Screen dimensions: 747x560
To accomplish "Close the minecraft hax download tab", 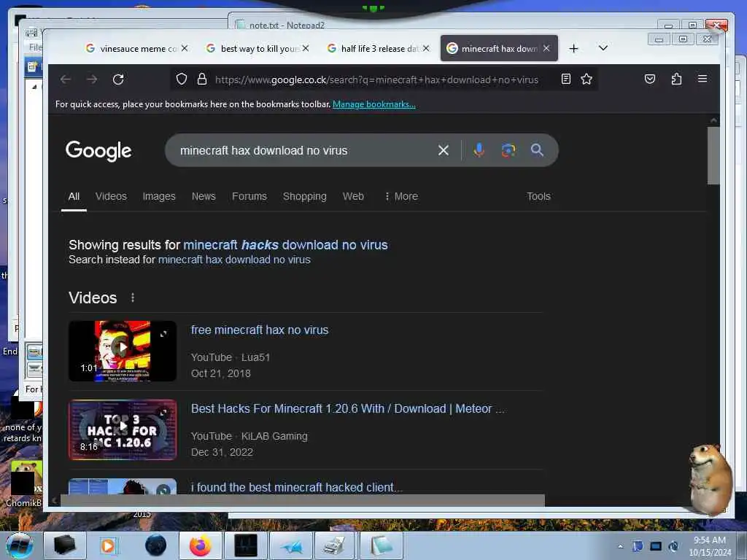I will tap(546, 49).
